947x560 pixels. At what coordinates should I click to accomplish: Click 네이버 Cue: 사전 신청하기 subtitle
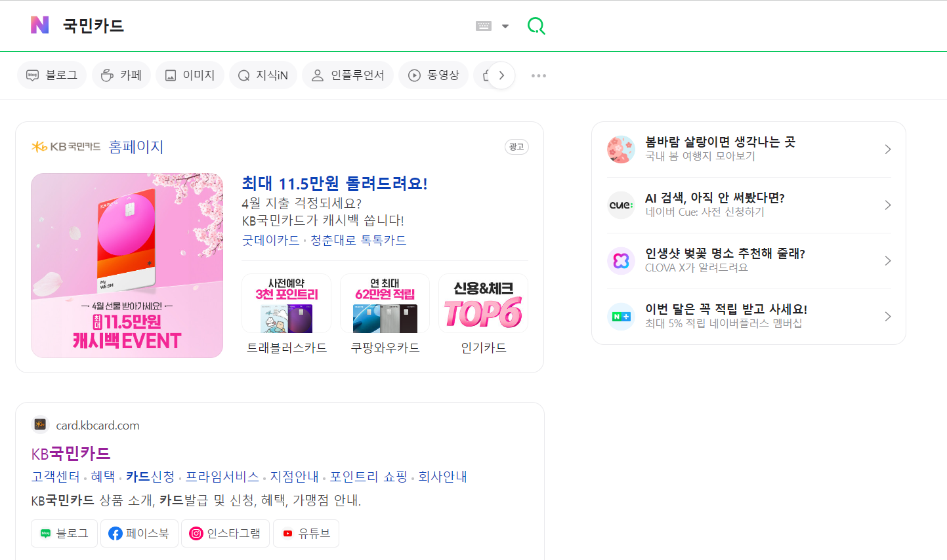(705, 212)
